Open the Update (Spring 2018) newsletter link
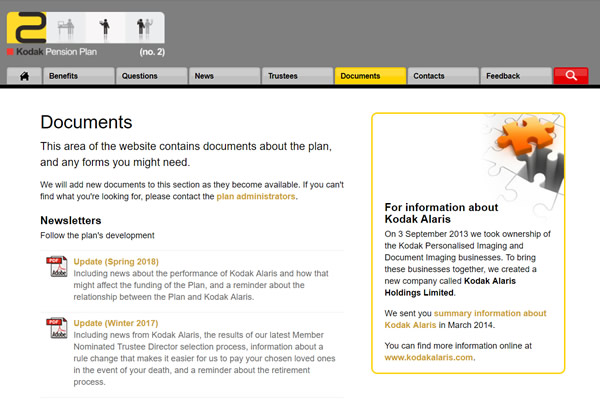The height and width of the screenshot is (400, 600). pyautogui.click(x=116, y=261)
